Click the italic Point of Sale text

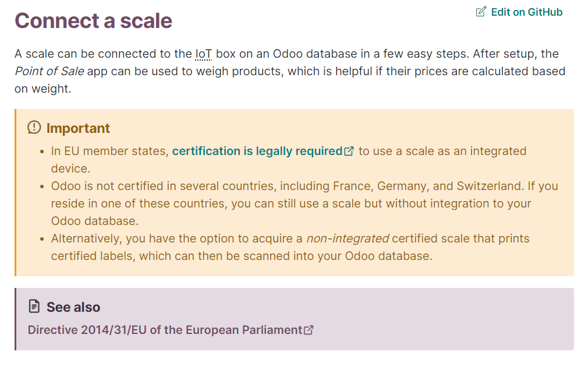coord(49,71)
